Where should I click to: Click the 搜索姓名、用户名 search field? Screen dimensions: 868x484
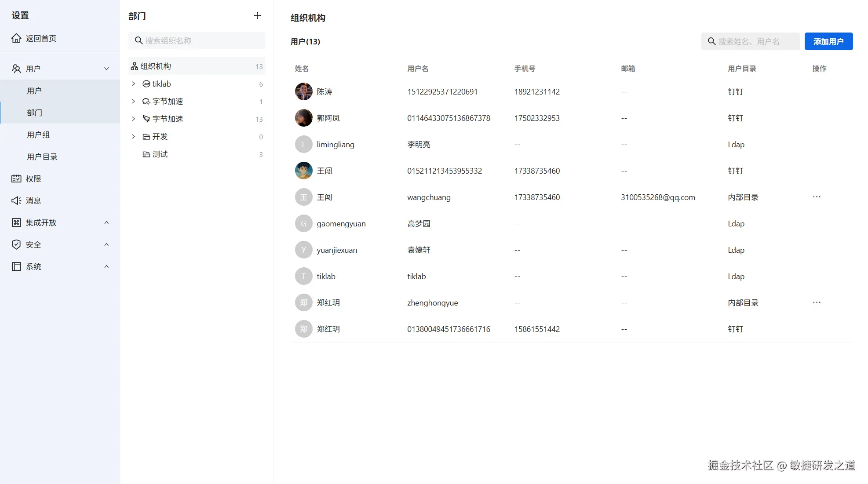click(x=751, y=41)
